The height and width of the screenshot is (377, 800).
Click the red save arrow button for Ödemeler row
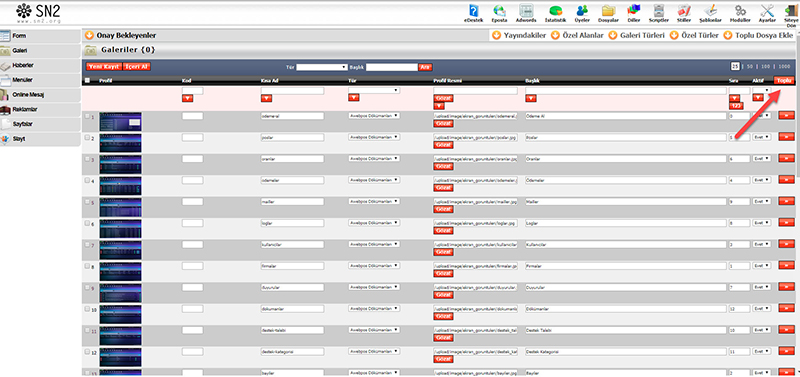point(786,181)
